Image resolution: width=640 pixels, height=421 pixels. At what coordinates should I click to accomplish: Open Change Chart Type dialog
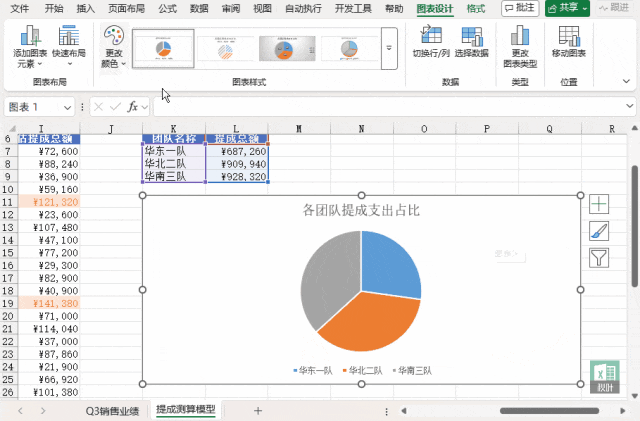pos(521,43)
